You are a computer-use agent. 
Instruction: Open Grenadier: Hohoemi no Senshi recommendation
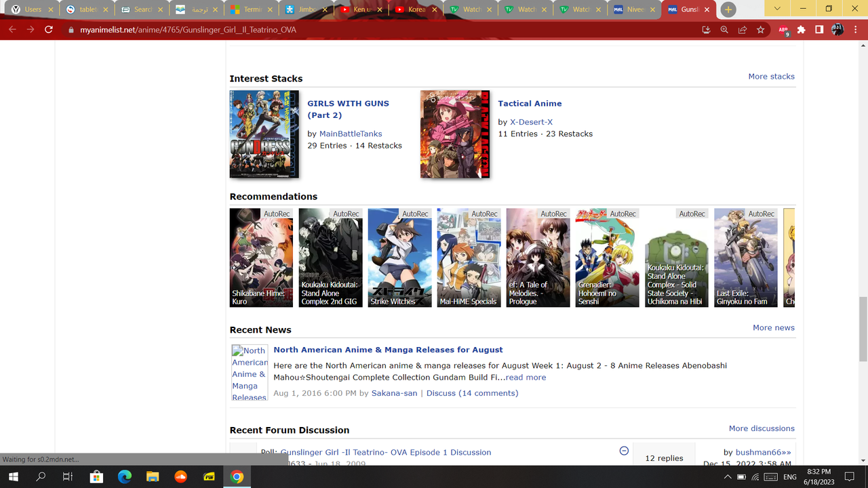[607, 258]
